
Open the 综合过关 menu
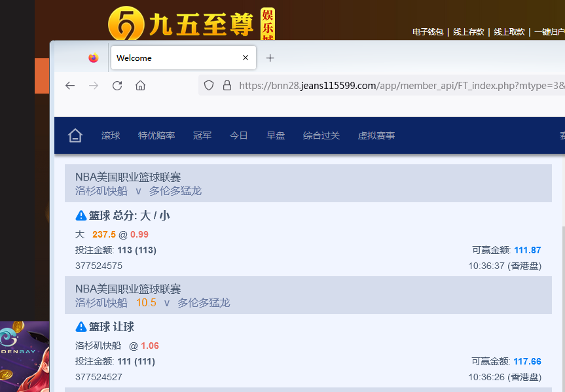321,136
